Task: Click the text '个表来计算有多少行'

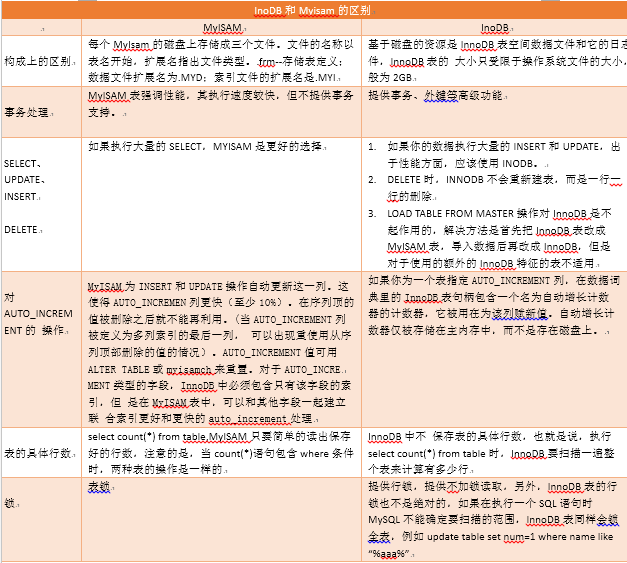Action: (418, 469)
